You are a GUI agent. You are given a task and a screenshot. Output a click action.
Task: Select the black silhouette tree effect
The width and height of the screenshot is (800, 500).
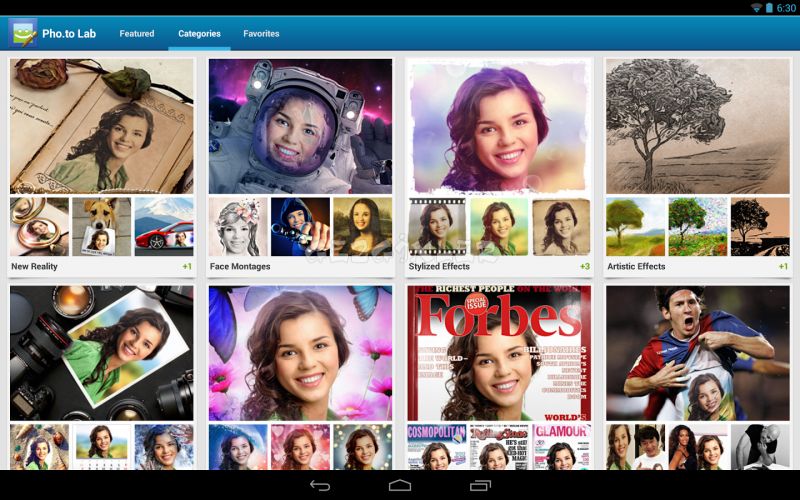[x=760, y=227]
